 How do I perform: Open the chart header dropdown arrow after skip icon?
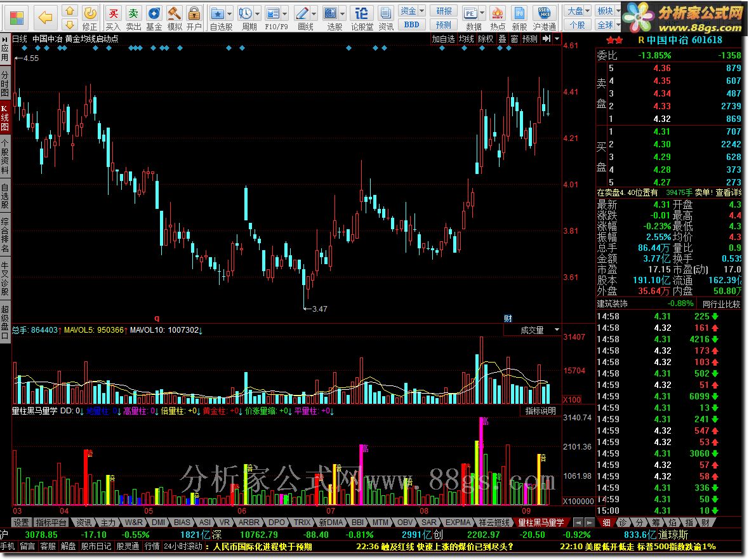(557, 39)
